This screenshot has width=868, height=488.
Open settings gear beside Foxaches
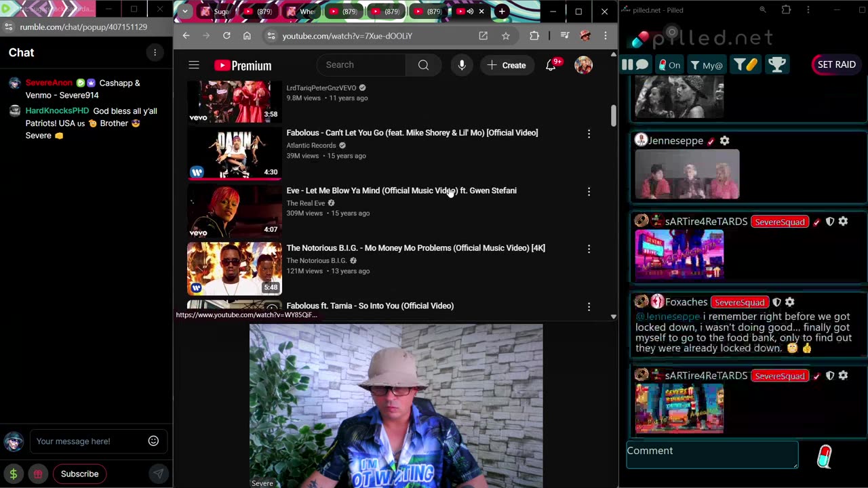789,302
